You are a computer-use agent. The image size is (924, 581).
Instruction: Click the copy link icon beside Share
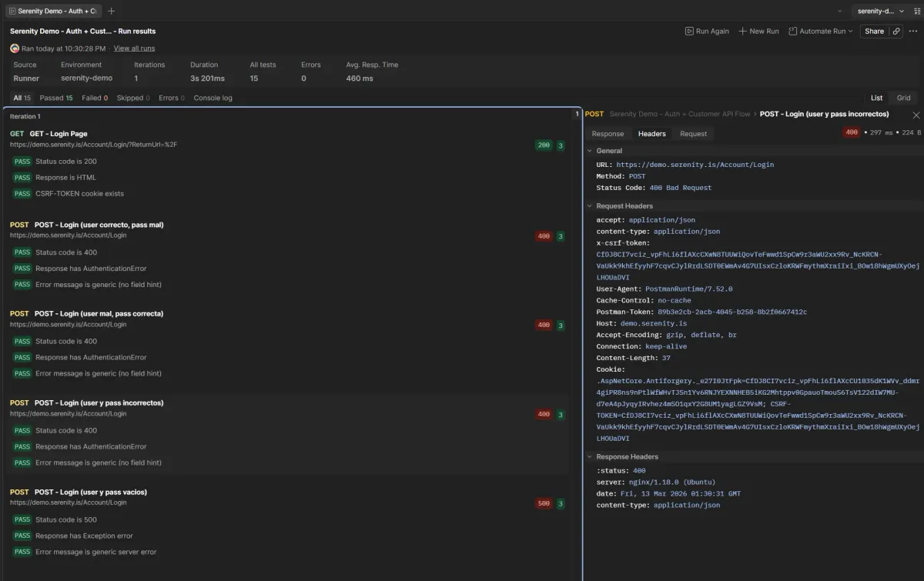coord(896,31)
